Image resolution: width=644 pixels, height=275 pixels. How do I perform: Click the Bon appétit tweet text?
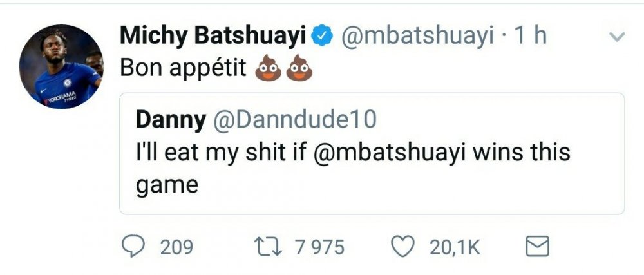(183, 69)
